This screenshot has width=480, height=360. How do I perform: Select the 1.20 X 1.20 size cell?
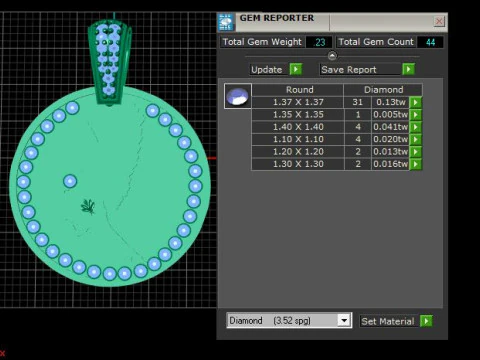click(298, 152)
